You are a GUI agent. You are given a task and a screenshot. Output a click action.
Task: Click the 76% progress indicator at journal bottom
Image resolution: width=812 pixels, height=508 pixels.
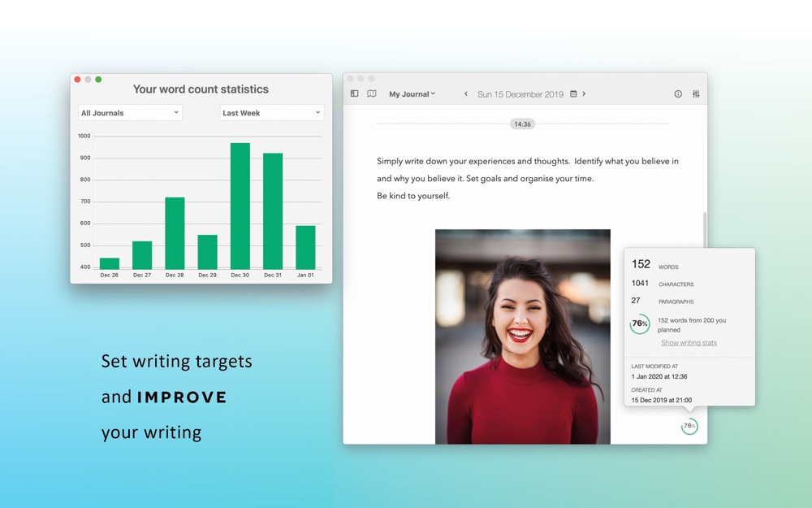[x=689, y=426]
